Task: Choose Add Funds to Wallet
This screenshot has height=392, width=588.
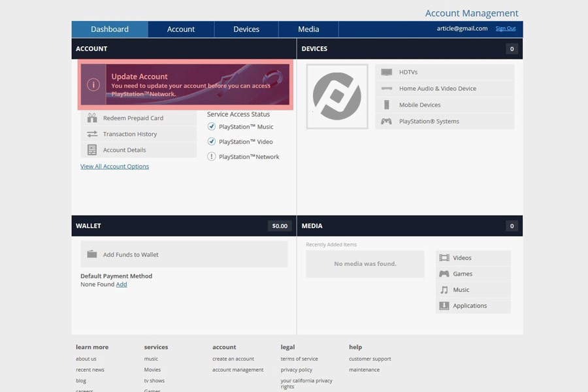Action: tap(184, 254)
